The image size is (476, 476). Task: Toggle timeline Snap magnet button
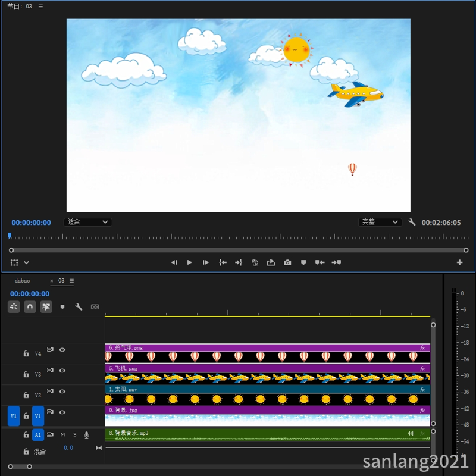30,307
